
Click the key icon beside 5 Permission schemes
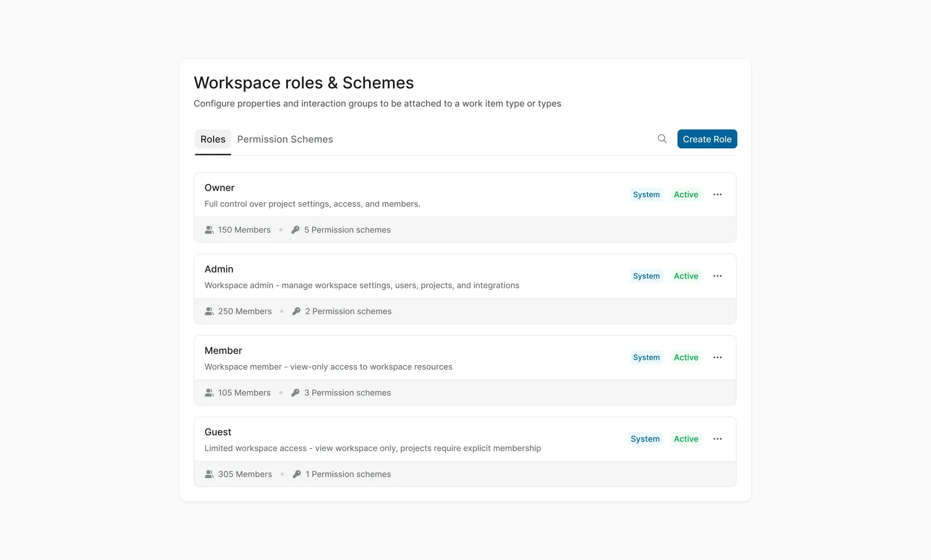click(x=295, y=230)
